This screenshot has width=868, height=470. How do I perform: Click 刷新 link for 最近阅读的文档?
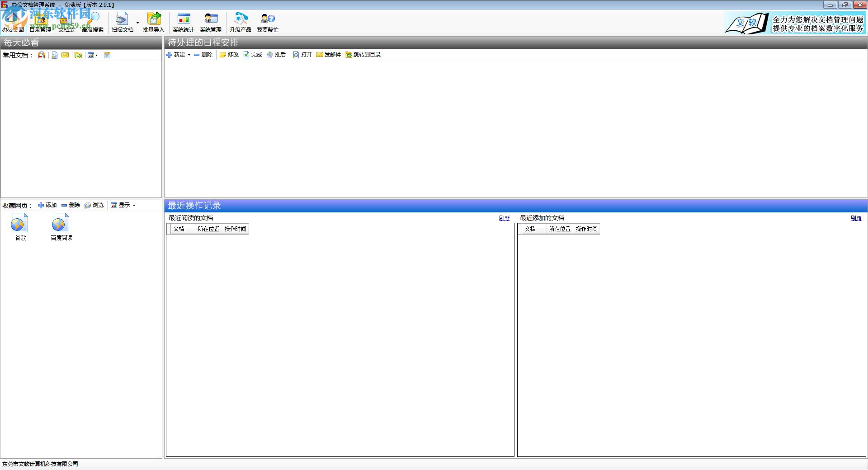click(x=504, y=218)
